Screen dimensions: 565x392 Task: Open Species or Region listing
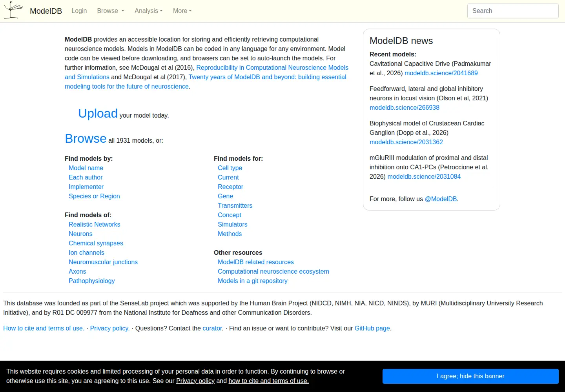94,196
